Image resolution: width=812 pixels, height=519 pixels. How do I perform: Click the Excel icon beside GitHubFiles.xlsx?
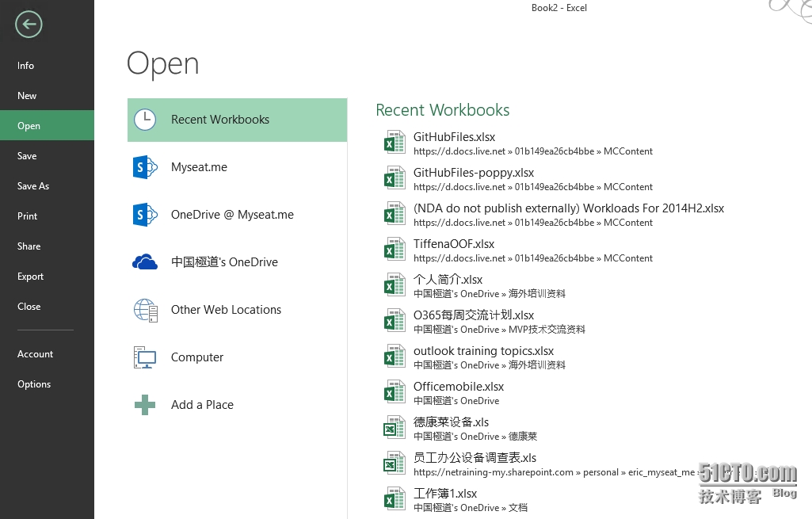click(395, 143)
